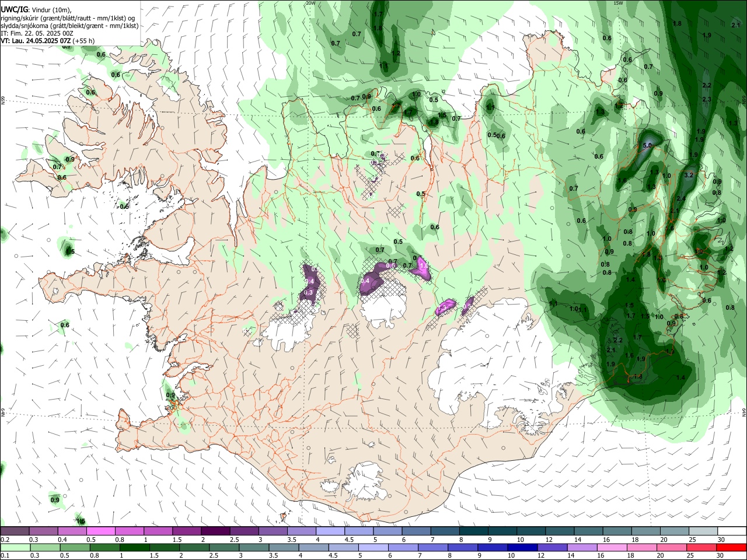Viewport: 747px width, 560px height.
Task: Select the '20W' longitude label
Action: (x=310, y=3)
